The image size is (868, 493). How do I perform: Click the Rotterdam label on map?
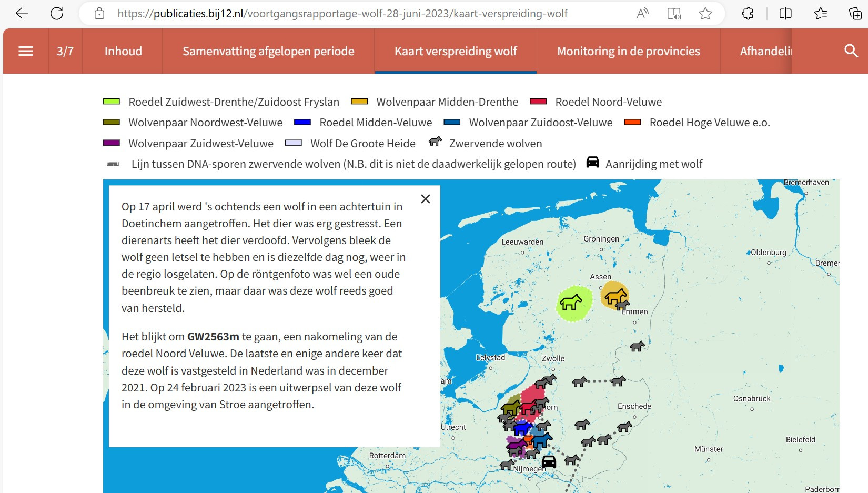point(387,456)
